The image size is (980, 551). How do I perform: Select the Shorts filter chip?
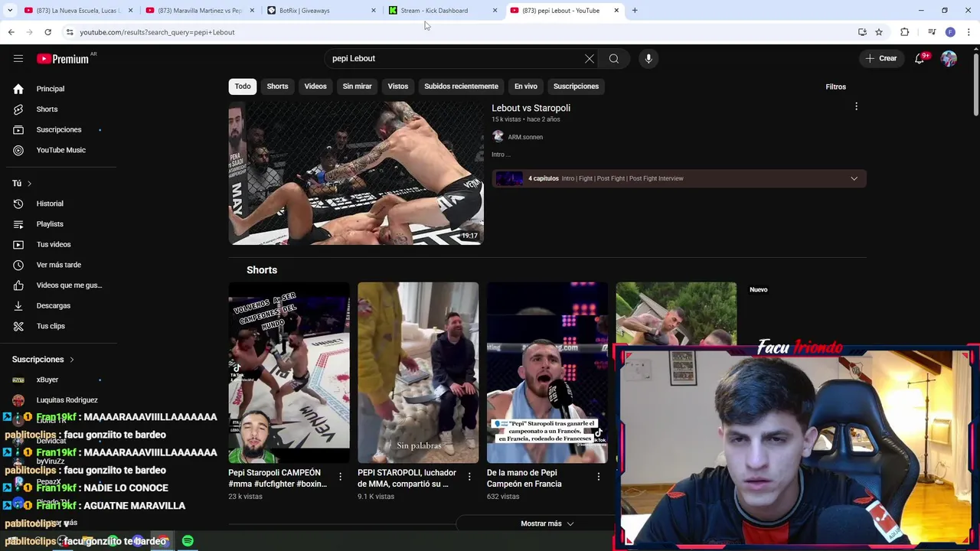tap(277, 86)
